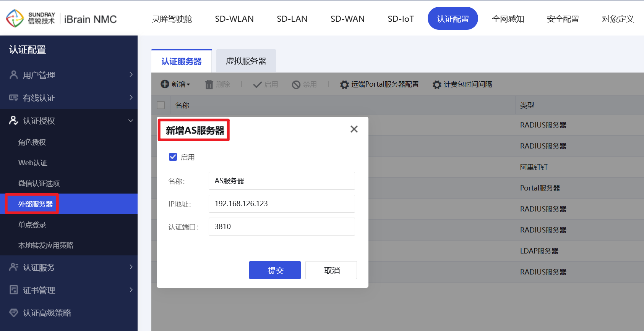644x331 pixels.
Task: Cancel the new AS server dialog
Action: 331,270
